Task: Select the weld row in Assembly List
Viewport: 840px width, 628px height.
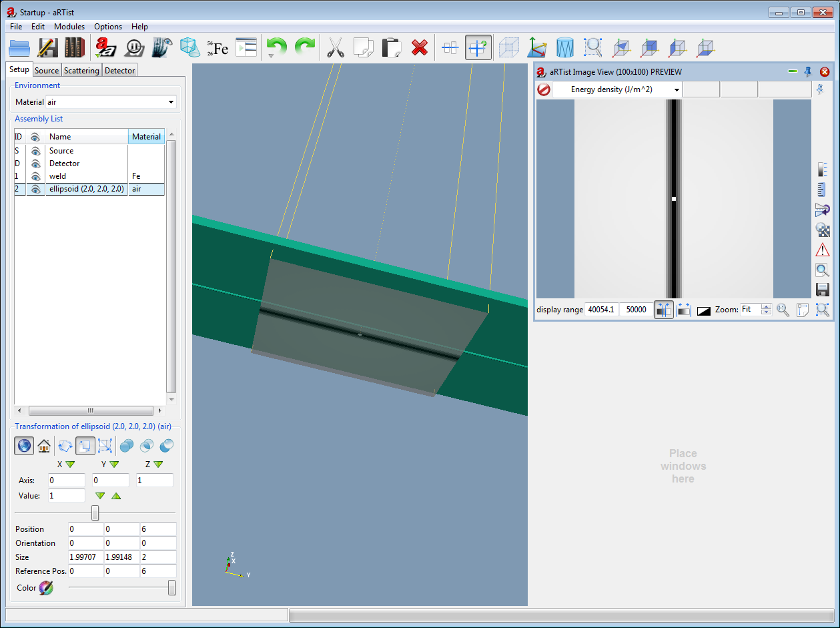Action: (x=89, y=176)
